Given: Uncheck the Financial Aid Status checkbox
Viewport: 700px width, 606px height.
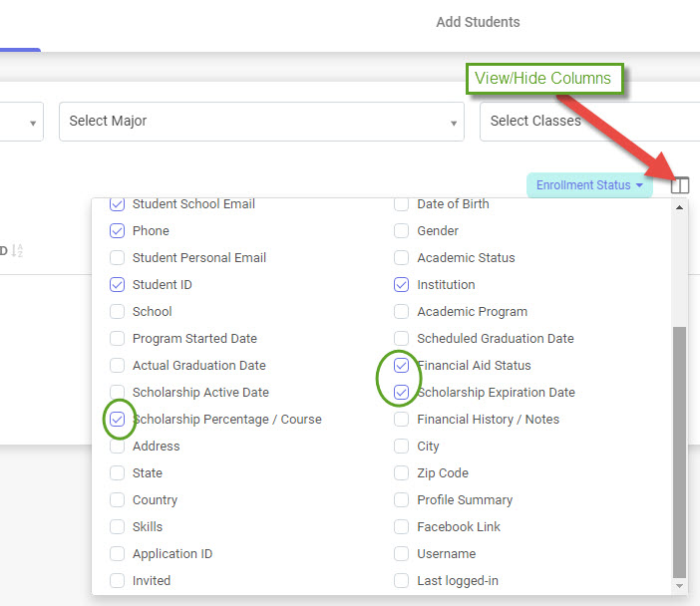Looking at the screenshot, I should click(402, 366).
